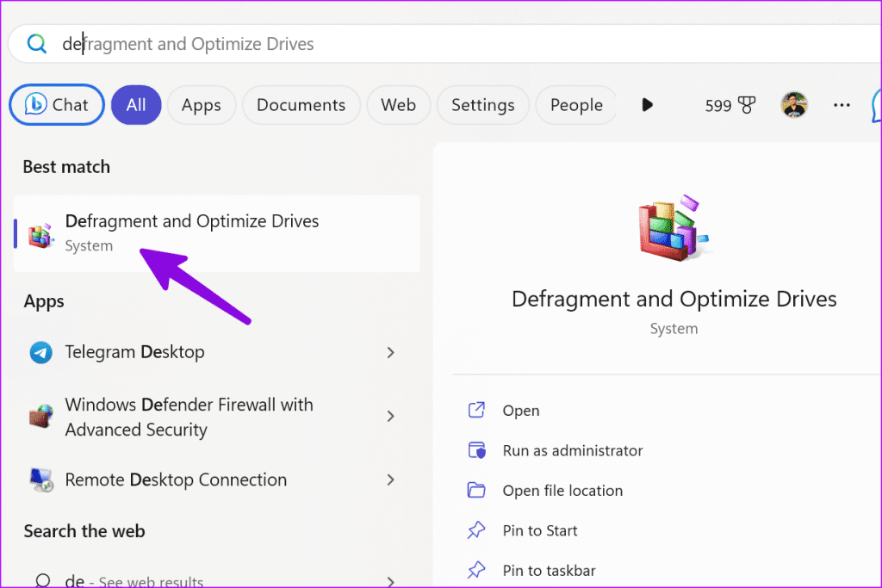
Task: Click Pin to taskbar
Action: click(549, 570)
